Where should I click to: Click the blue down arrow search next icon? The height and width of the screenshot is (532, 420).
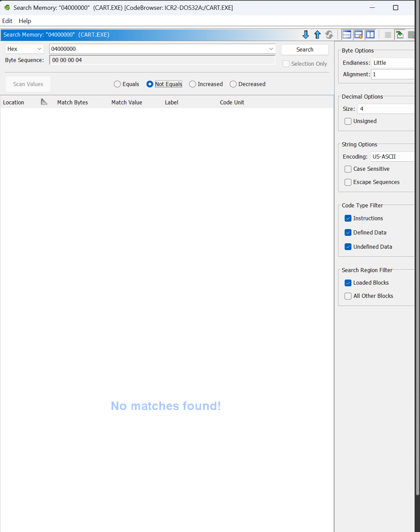coord(306,35)
